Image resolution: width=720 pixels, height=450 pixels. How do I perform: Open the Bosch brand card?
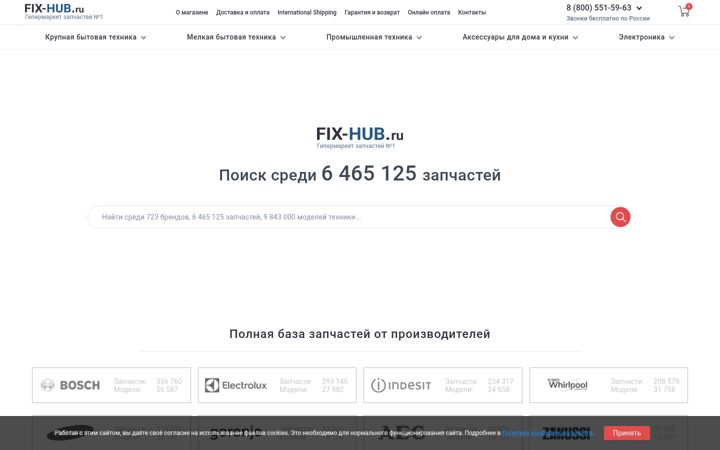click(111, 385)
